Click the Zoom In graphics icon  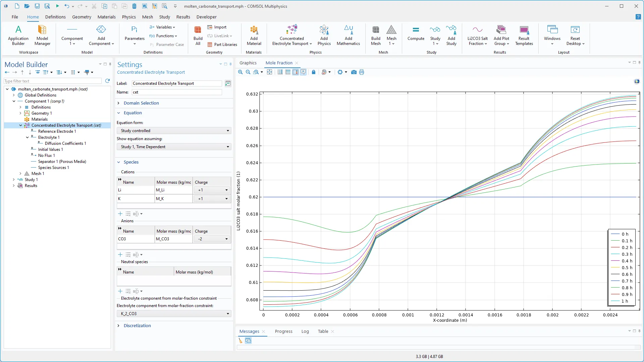240,72
